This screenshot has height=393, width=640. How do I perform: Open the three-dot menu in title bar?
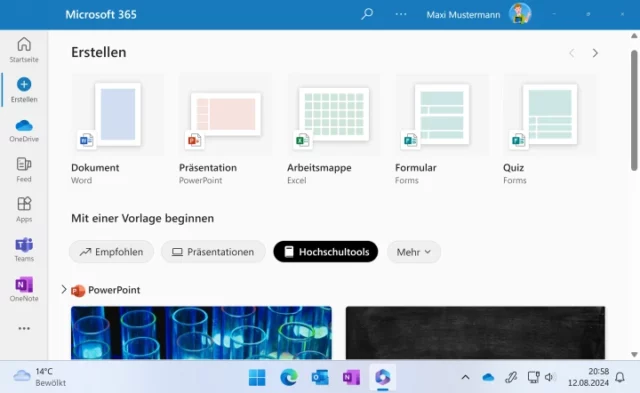401,14
